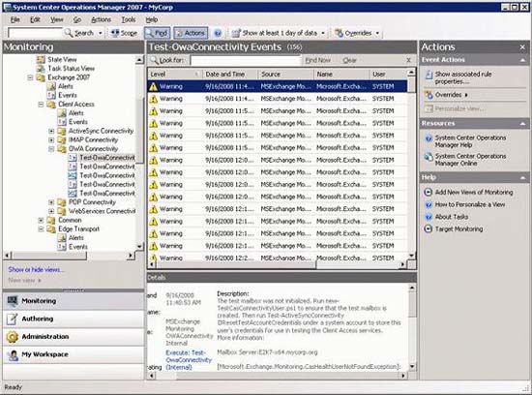The width and height of the screenshot is (532, 395).
Task: Click the Events icon under Edge Transport
Action: (62, 247)
